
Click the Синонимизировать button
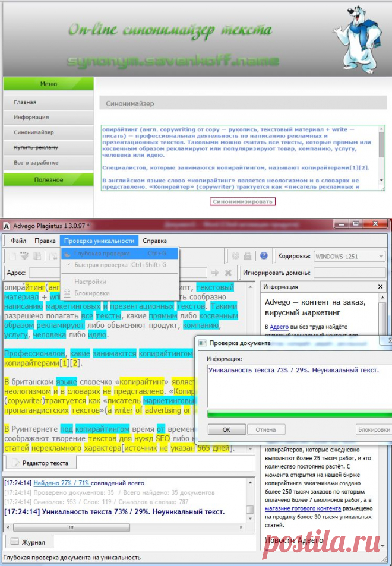[242, 201]
